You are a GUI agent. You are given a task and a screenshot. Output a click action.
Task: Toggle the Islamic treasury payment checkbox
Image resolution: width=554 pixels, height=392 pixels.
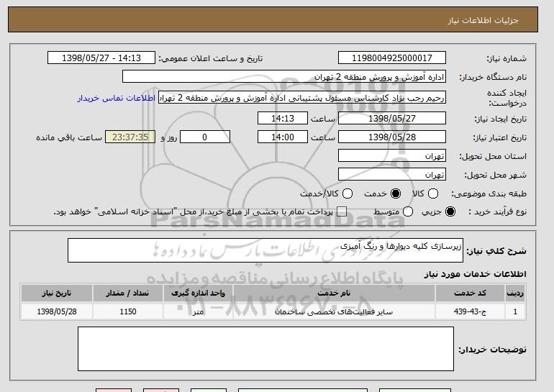[x=341, y=211]
